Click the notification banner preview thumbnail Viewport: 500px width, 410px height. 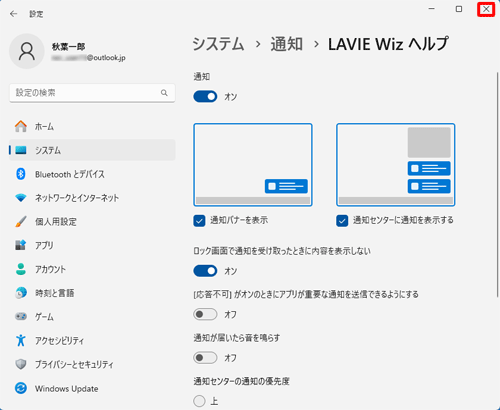[x=253, y=165]
